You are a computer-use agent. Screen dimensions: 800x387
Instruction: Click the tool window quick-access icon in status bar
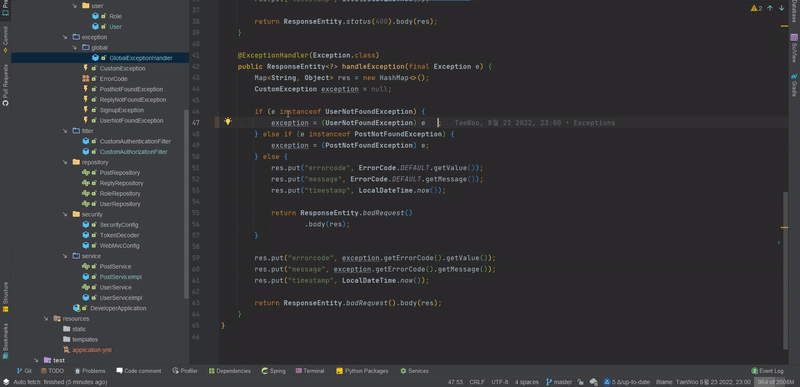(6, 382)
